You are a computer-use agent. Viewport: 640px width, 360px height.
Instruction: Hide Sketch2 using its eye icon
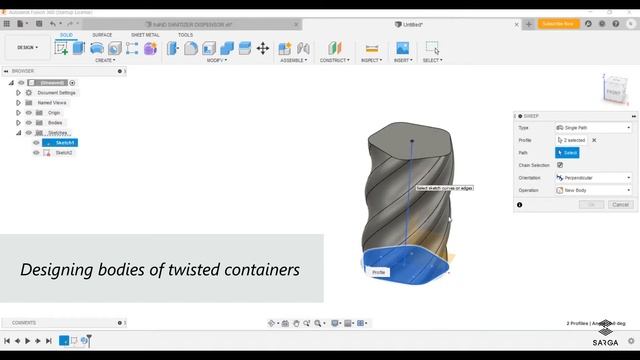36,153
